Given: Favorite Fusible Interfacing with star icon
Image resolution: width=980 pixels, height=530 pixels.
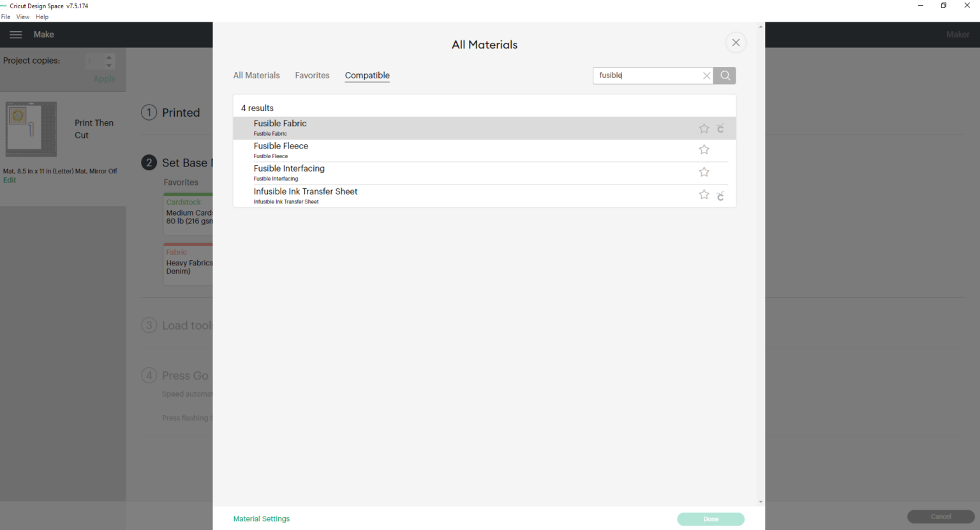Looking at the screenshot, I should point(704,172).
